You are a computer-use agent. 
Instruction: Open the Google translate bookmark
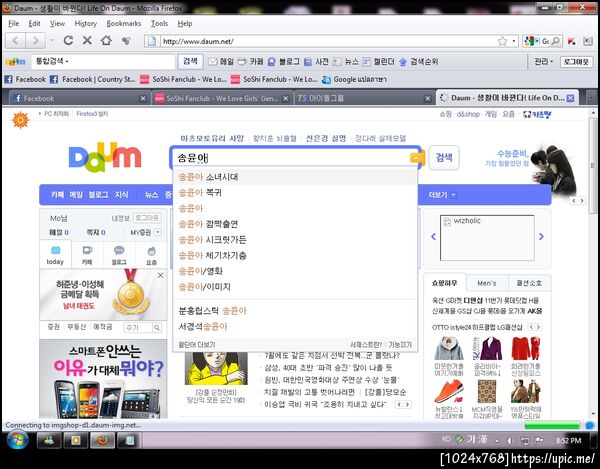tap(354, 79)
